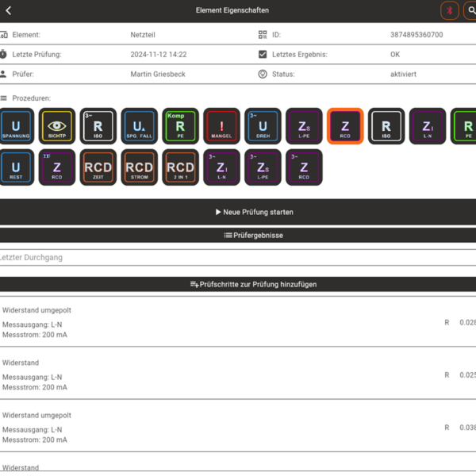Choose Zs L-PE procedure without 3~ mark
This screenshot has width=476, height=476.
(x=304, y=126)
